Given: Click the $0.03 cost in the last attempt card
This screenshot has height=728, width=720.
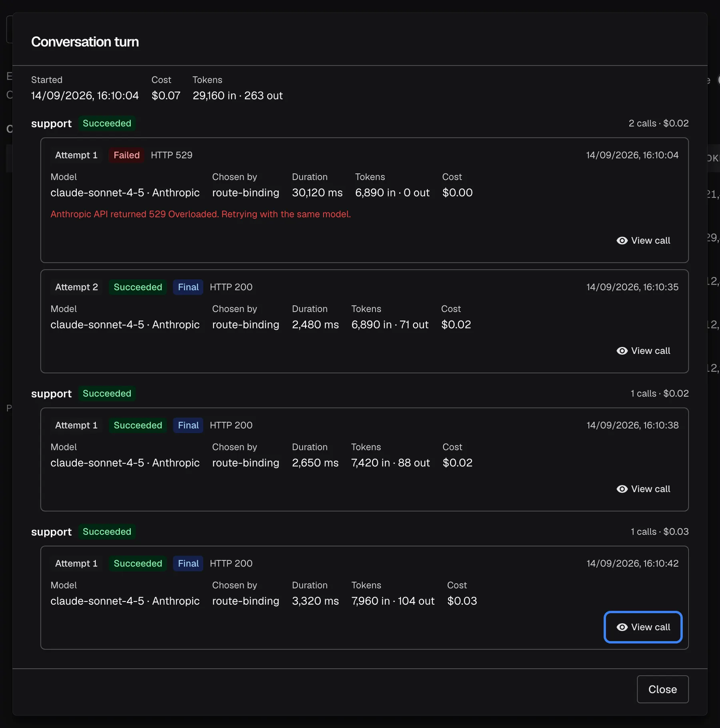Looking at the screenshot, I should (x=462, y=601).
